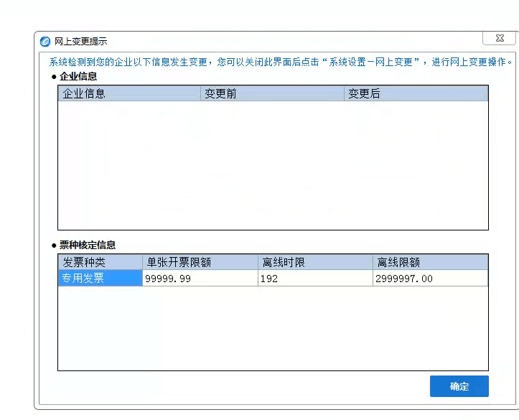Screen dimensions: 519x420
Task: Click the blue system notice text
Action: pos(281,62)
